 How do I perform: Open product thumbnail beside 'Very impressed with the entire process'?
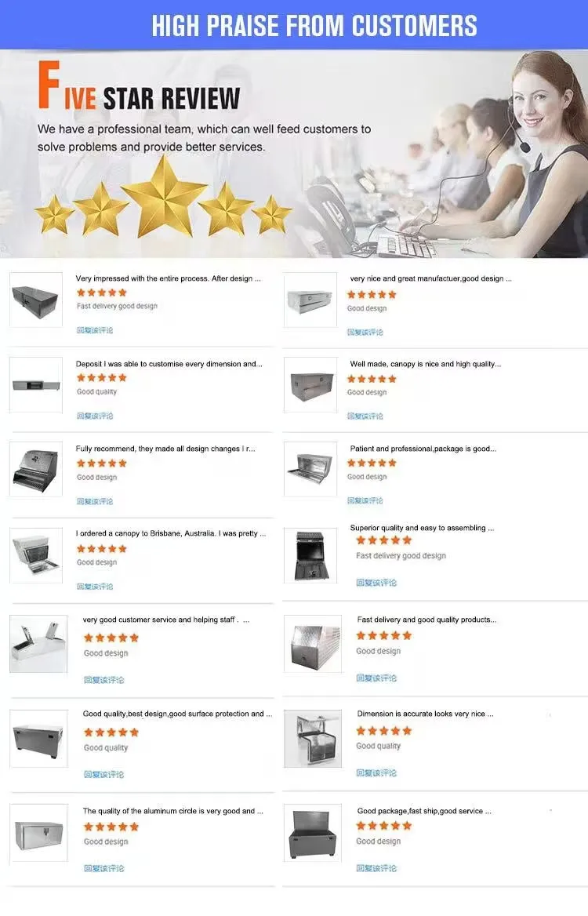(x=36, y=300)
